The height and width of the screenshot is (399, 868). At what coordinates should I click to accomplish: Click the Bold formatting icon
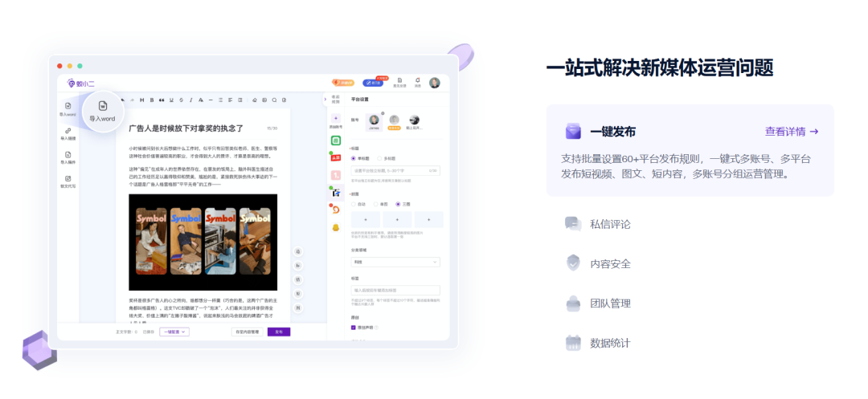(x=151, y=100)
